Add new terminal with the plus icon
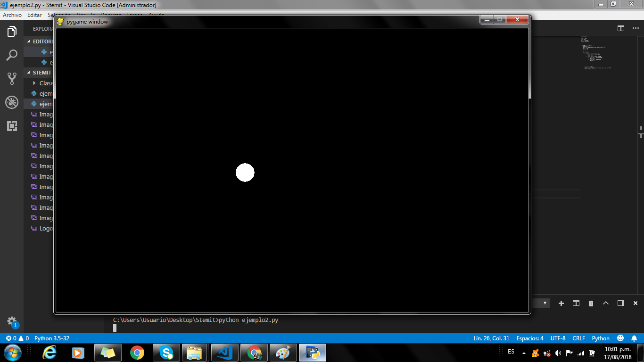The width and height of the screenshot is (644, 362). (x=561, y=303)
